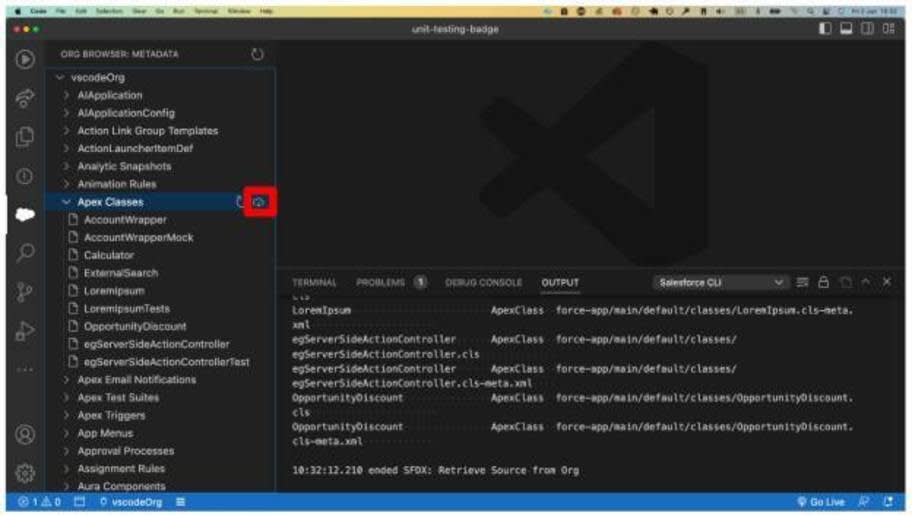Select the egServerSideActionControllerTest class
This screenshot has width=912, height=516.
(161, 362)
